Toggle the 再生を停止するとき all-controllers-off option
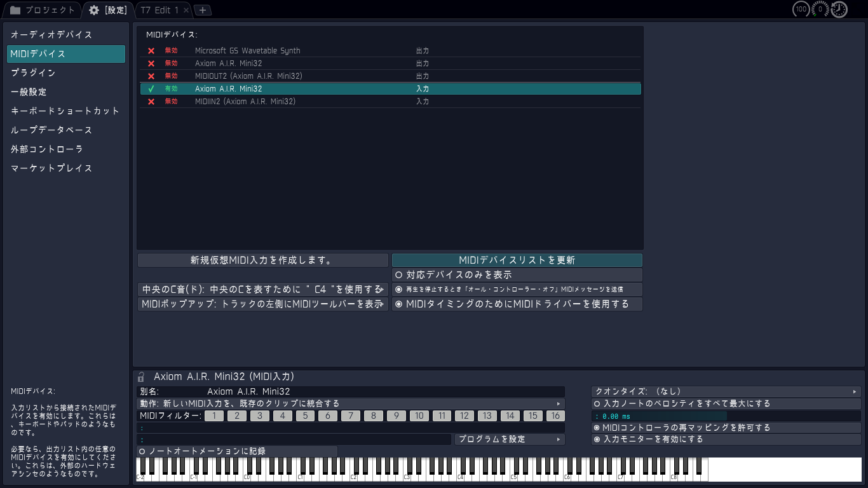Screen dimensions: 868x488 point(517,290)
